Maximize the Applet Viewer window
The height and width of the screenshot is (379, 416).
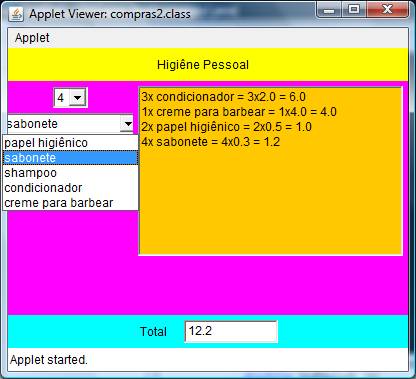tap(354, 10)
